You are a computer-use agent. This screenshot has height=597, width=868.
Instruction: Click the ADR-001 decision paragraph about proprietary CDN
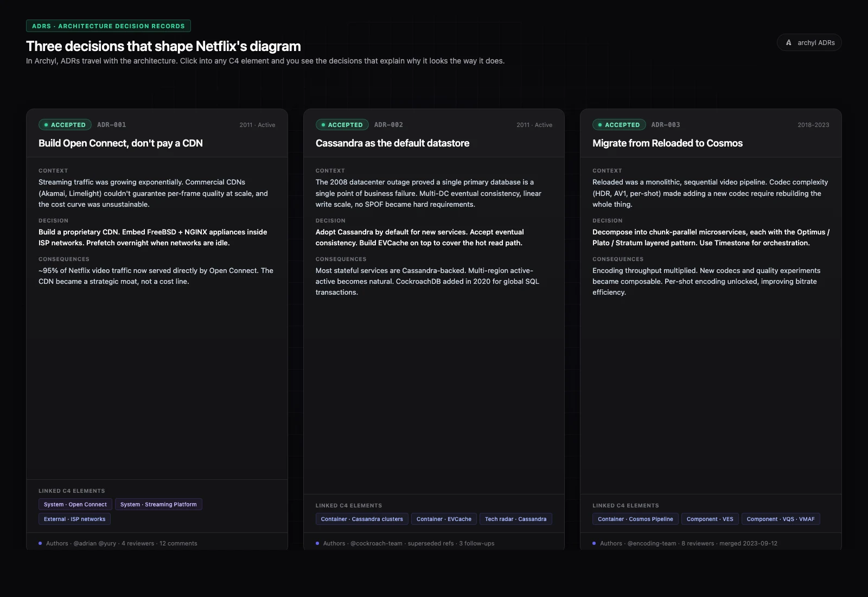153,237
